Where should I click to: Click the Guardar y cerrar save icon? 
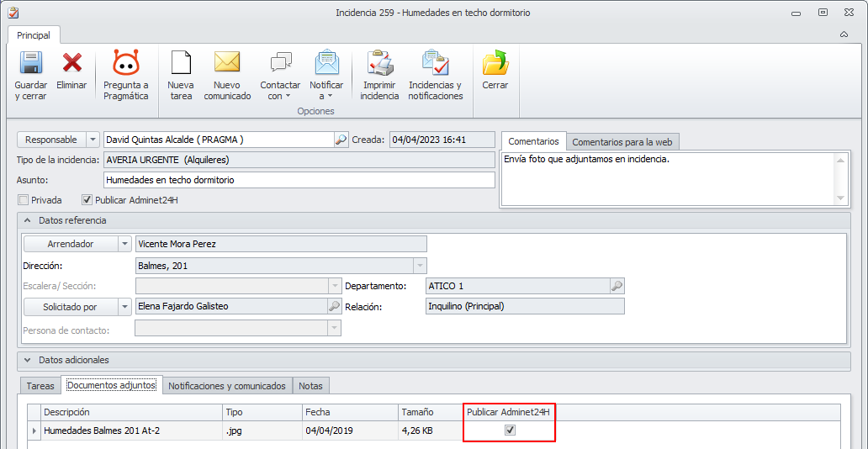click(x=31, y=62)
